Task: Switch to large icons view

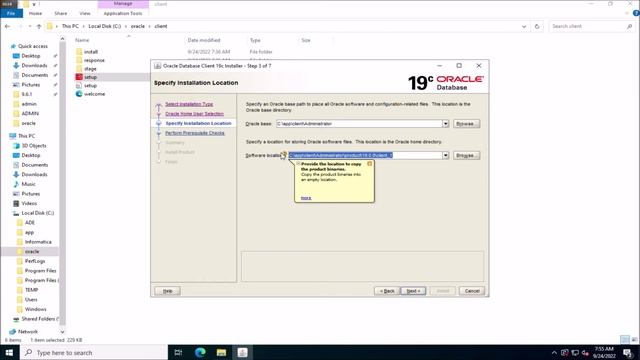Action: 634,340
